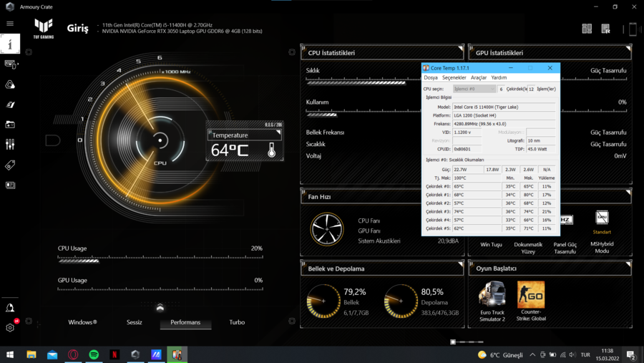644x363 pixels.
Task: Switch to the grid dashboard layout icon
Action: pyautogui.click(x=587, y=29)
